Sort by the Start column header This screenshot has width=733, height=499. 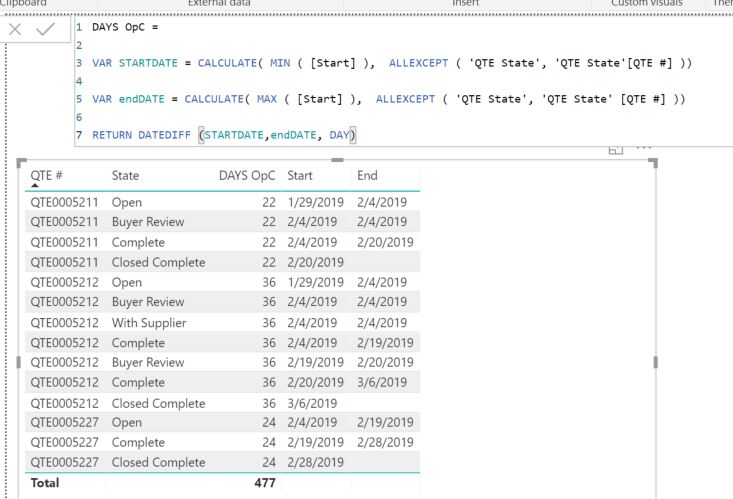point(300,175)
